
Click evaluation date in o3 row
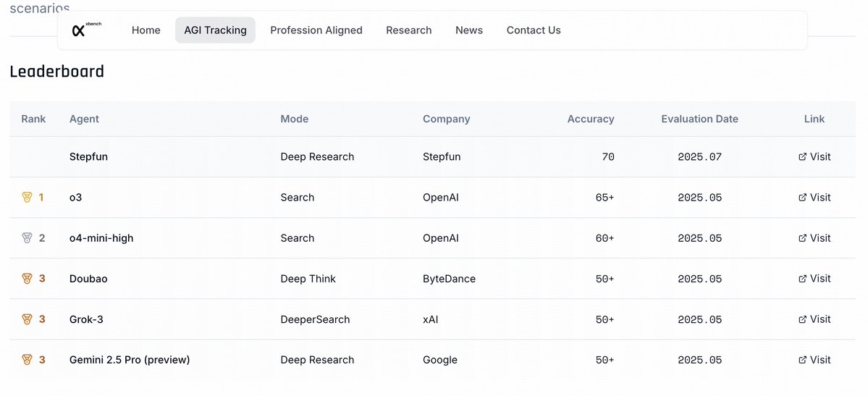click(700, 197)
